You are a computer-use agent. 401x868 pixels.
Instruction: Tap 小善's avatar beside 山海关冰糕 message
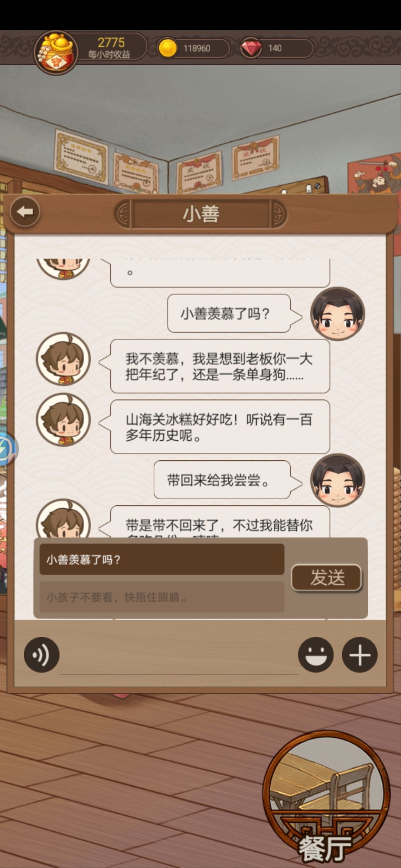pos(63,420)
